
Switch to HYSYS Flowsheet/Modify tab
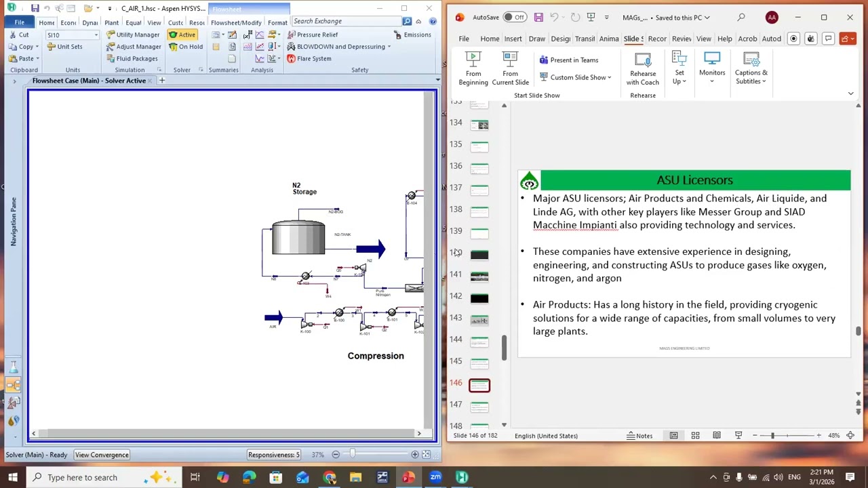[236, 22]
